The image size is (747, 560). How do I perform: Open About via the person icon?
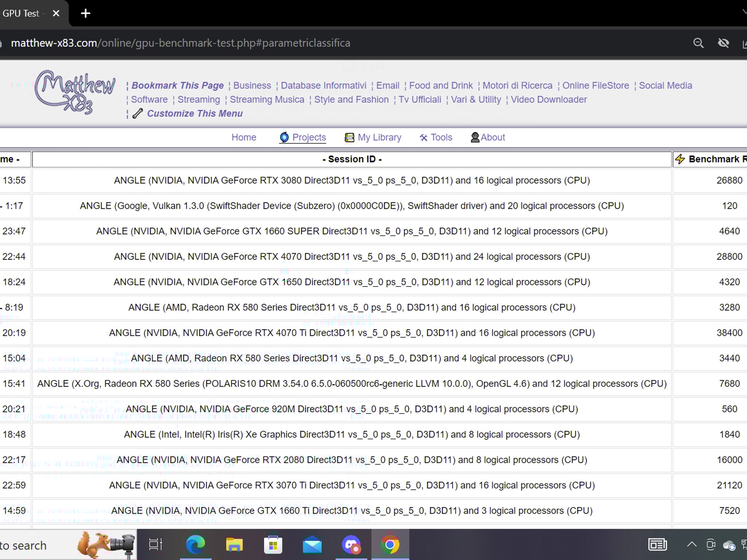(475, 137)
